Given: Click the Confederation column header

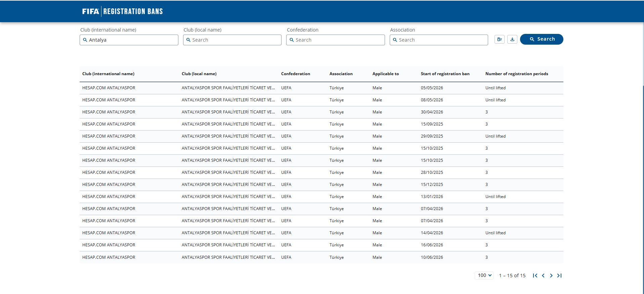Looking at the screenshot, I should 296,74.
